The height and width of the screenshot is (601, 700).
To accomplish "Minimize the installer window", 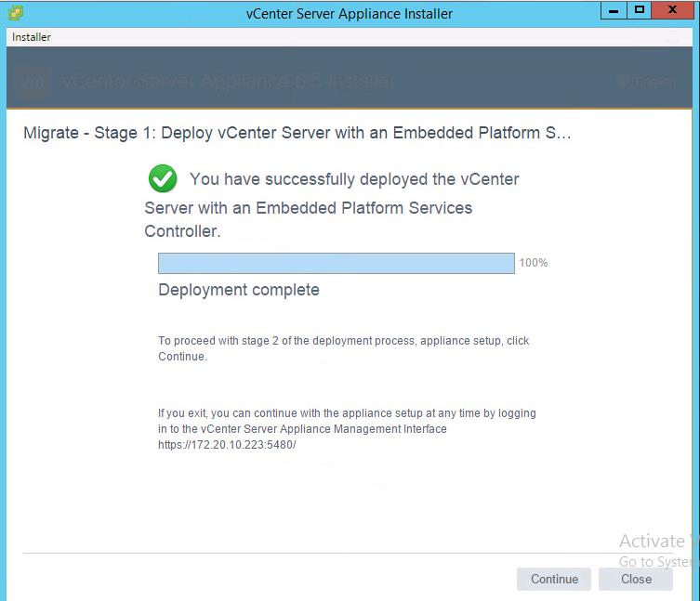I will 614,10.
